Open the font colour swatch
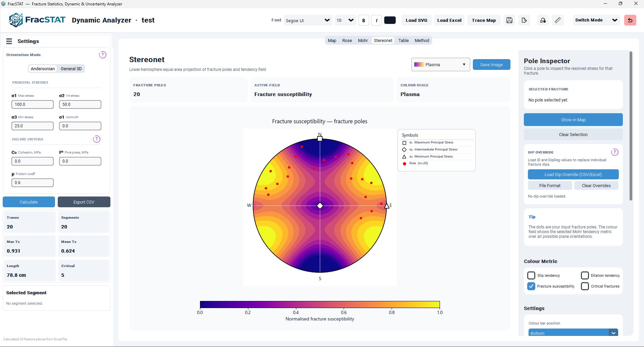644x347 pixels. tap(390, 20)
